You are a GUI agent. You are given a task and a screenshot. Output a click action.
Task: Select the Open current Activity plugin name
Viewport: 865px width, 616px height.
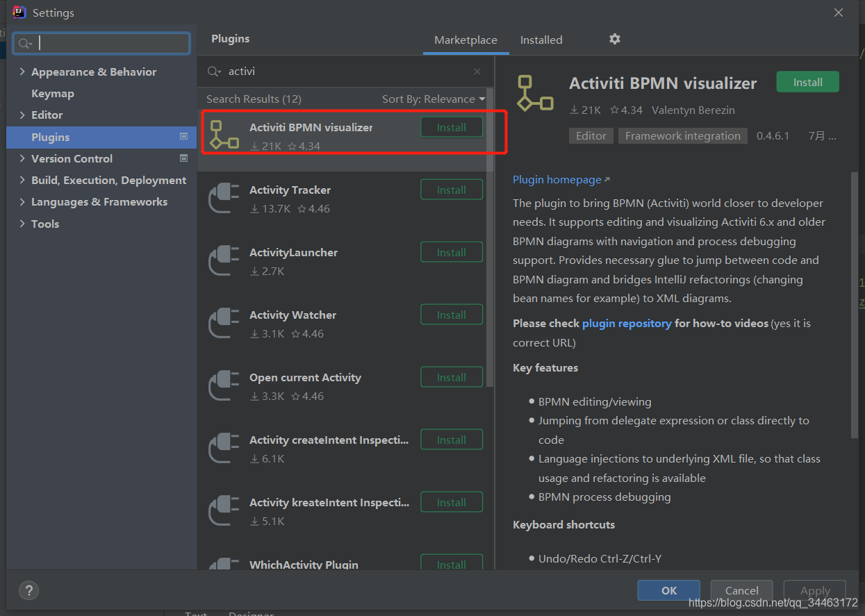[x=305, y=377]
